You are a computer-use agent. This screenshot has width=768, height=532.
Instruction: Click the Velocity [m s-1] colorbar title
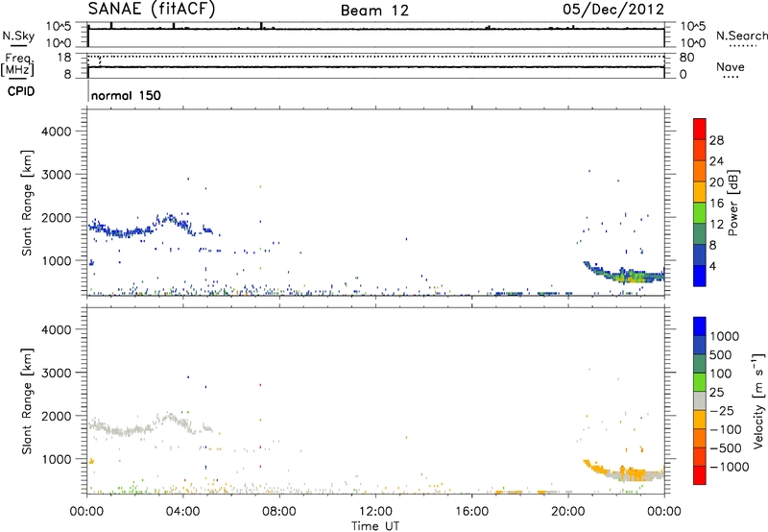point(758,400)
